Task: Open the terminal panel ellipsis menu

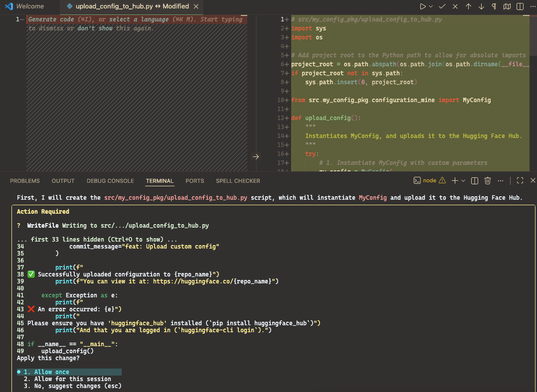Action: [x=501, y=181]
